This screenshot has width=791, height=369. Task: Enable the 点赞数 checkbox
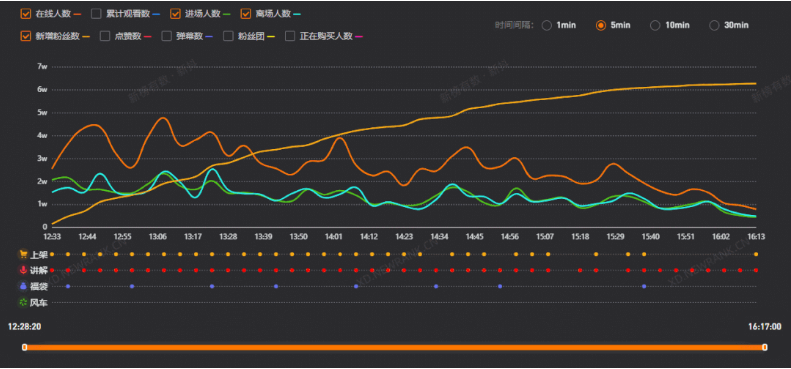click(105, 36)
